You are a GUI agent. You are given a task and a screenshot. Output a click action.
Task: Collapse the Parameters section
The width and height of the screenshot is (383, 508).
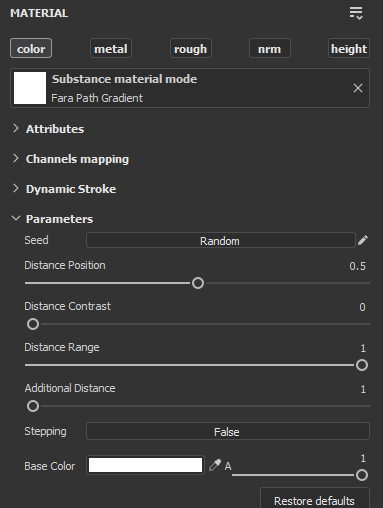16,219
